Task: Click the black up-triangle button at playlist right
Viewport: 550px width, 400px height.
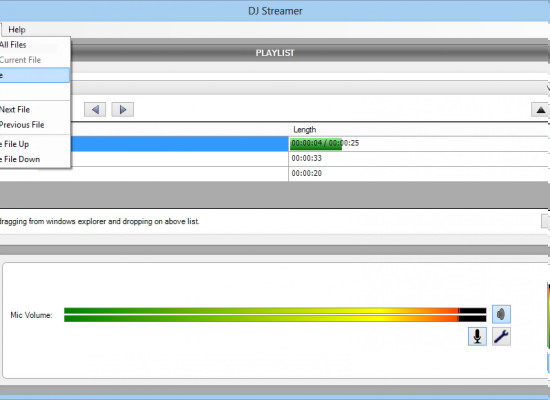Action: tap(541, 110)
